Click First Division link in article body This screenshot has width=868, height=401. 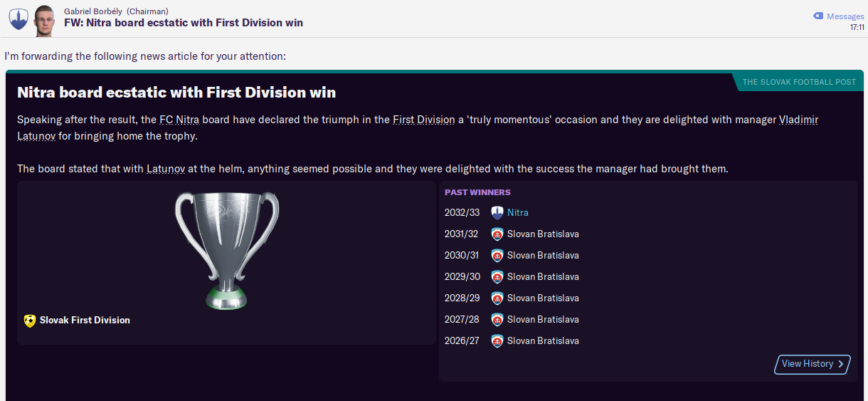(423, 120)
